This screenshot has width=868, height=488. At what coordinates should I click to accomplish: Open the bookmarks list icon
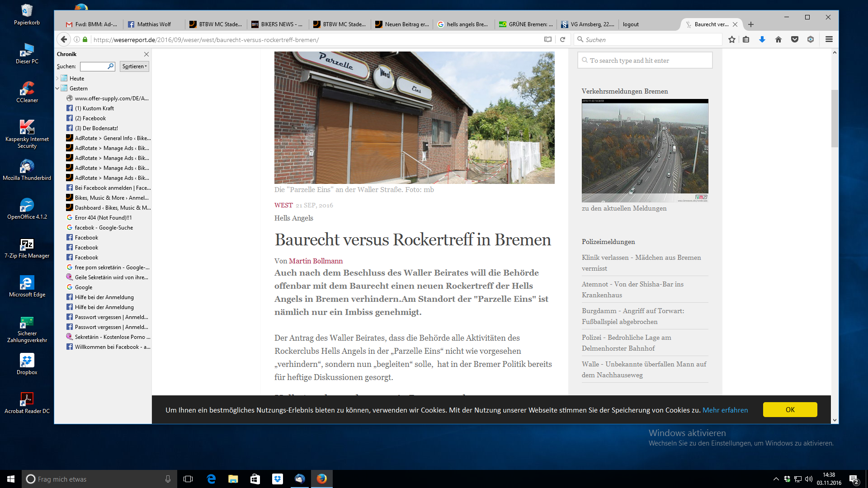(x=746, y=39)
